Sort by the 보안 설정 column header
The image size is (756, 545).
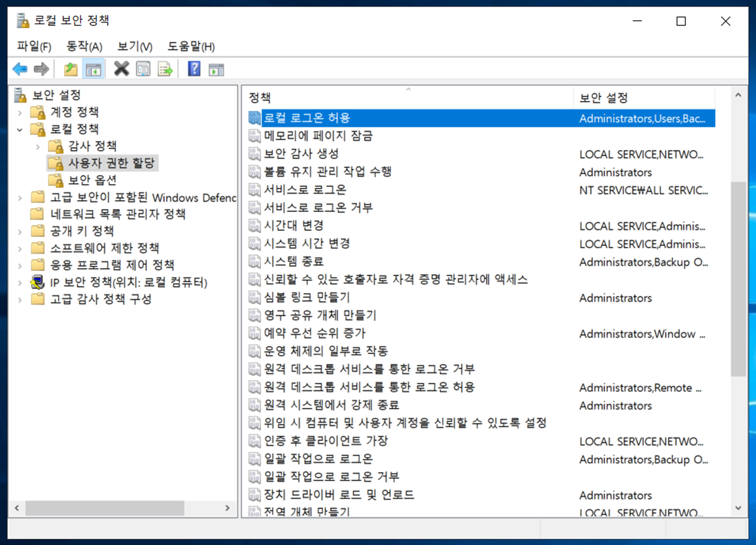coord(644,98)
